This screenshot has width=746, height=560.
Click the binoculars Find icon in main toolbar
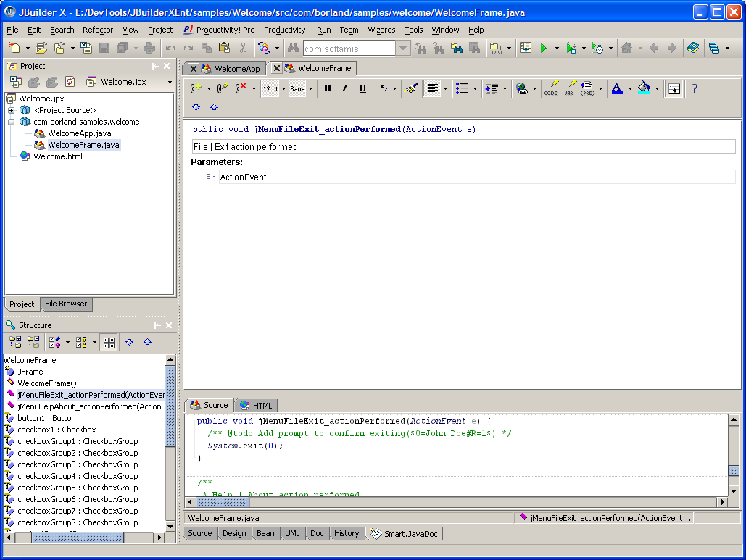[293, 49]
